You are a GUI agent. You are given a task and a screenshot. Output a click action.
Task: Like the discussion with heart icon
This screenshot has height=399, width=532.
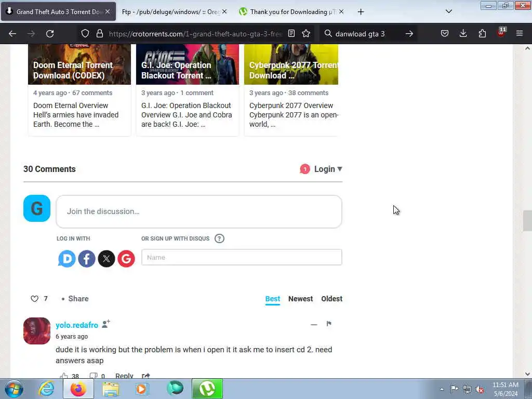(x=35, y=299)
